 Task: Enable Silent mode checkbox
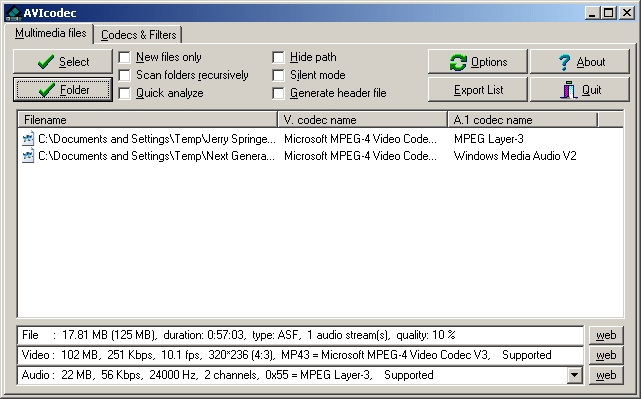(x=278, y=75)
